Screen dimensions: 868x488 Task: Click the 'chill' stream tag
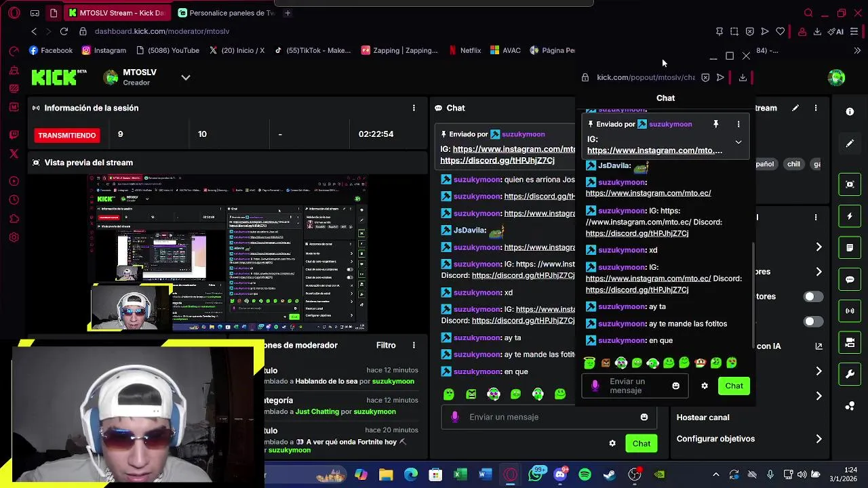(x=793, y=164)
